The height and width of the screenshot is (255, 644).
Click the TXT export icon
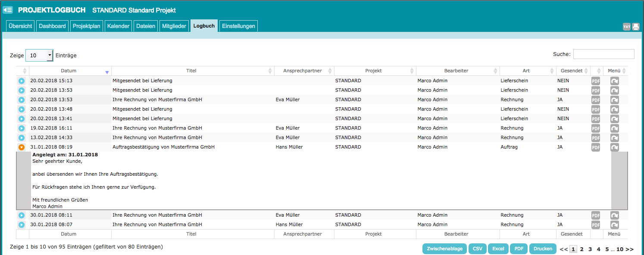click(x=627, y=27)
